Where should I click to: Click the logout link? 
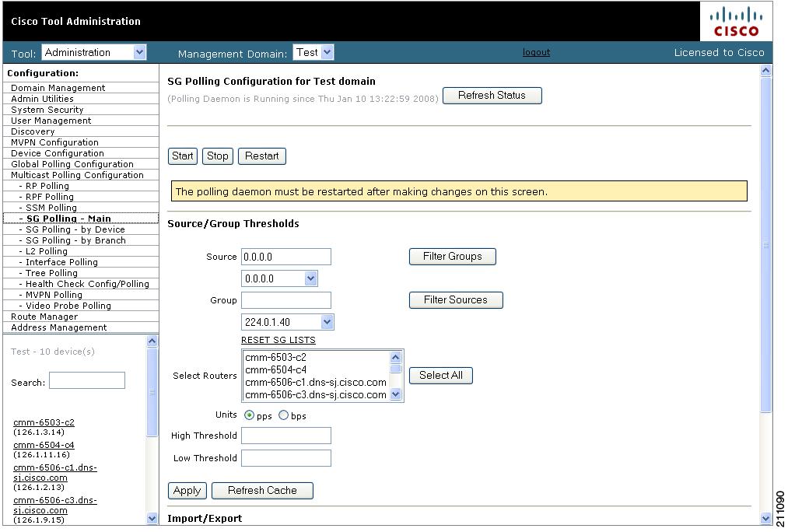[x=536, y=52]
